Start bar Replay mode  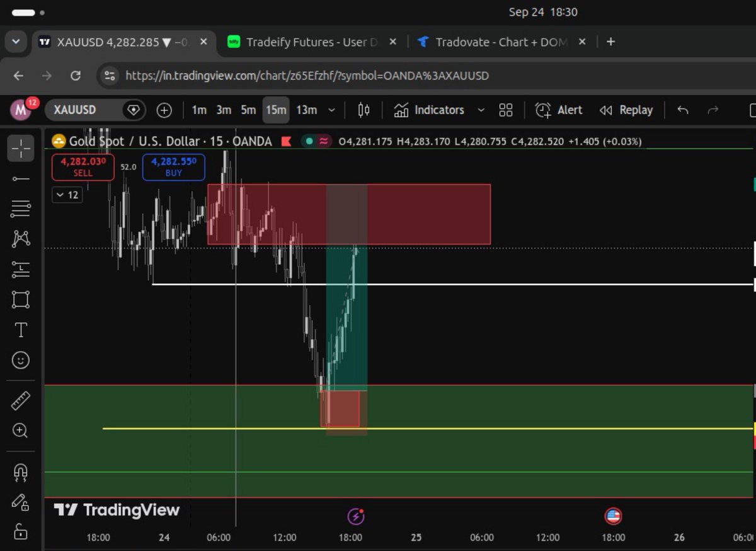point(626,110)
